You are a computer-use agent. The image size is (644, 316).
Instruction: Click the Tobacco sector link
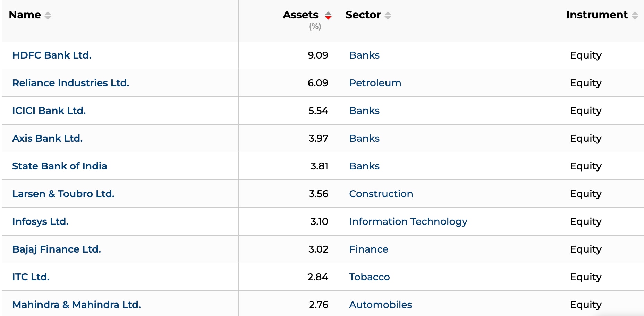click(369, 277)
